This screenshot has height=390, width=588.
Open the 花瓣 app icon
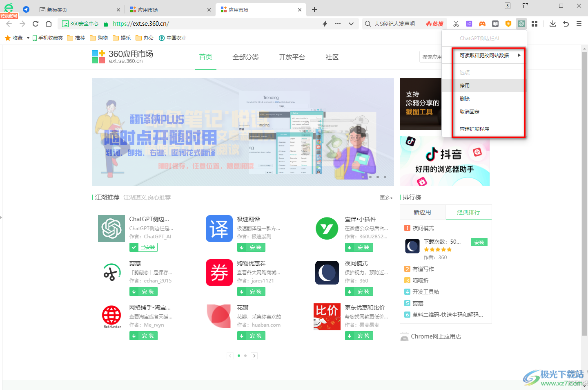pyautogui.click(x=219, y=317)
